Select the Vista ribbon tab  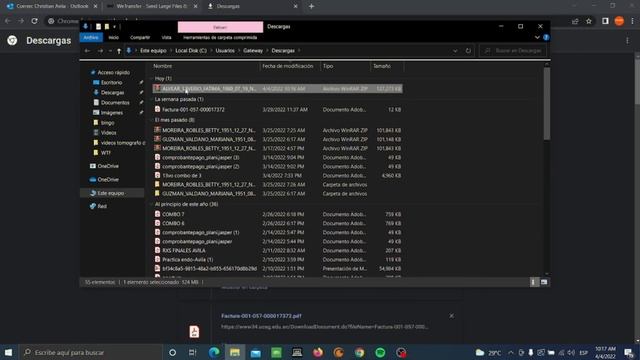tap(166, 38)
